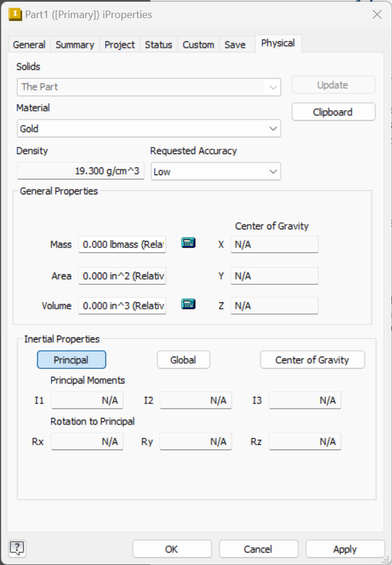Open the Project tab
Image resolution: width=392 pixels, height=565 pixels.
tap(120, 44)
